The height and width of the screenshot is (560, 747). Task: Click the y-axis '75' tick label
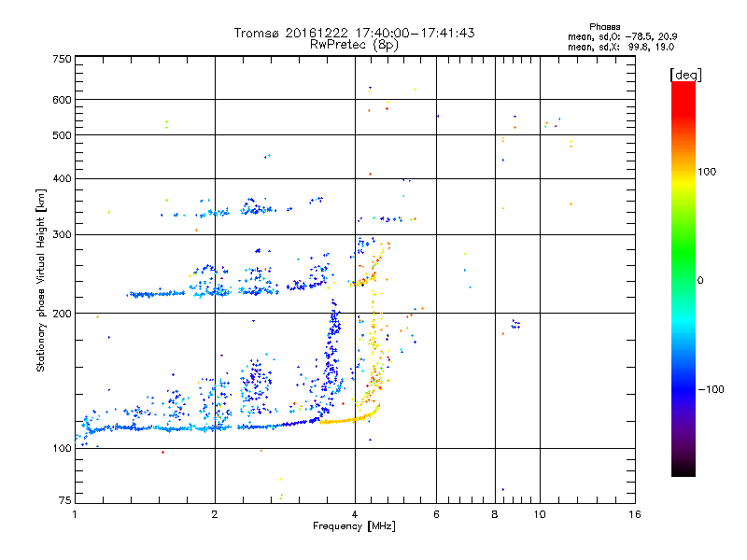coord(65,500)
